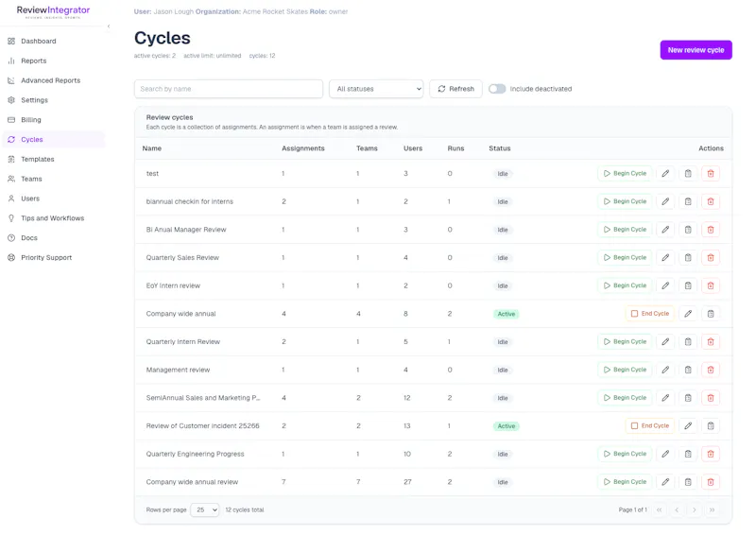Viewport: 756px width, 535px height.
Task: End Cycle for Customer incident 25266
Action: click(x=650, y=425)
